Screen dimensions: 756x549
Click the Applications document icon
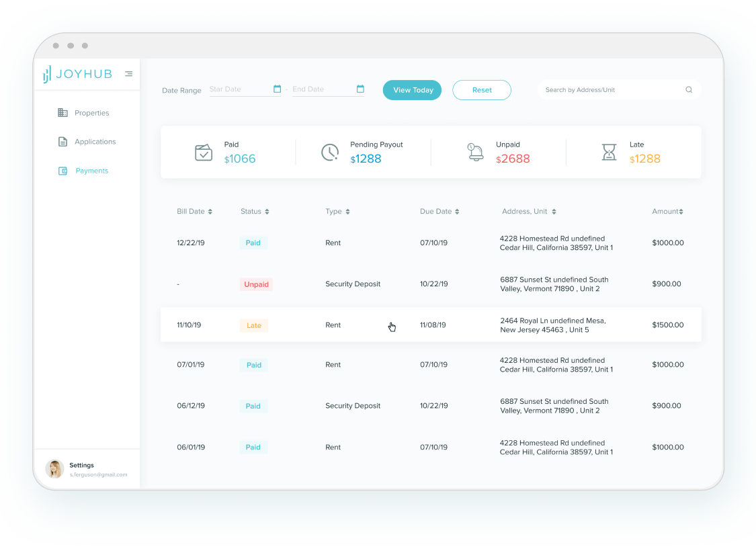click(62, 142)
